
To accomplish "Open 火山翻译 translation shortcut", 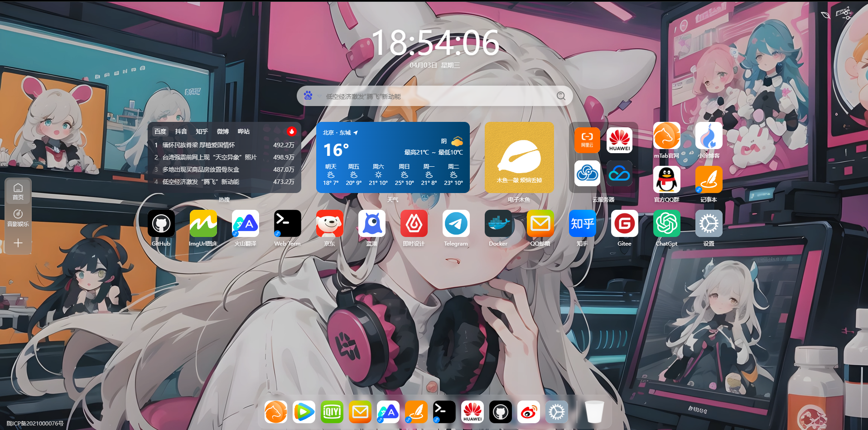I will tap(245, 223).
